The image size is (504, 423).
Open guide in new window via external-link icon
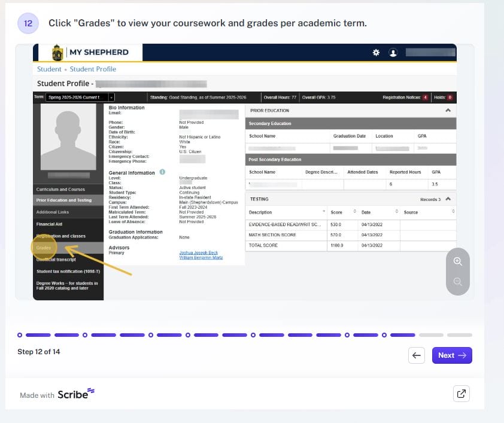[x=461, y=394]
